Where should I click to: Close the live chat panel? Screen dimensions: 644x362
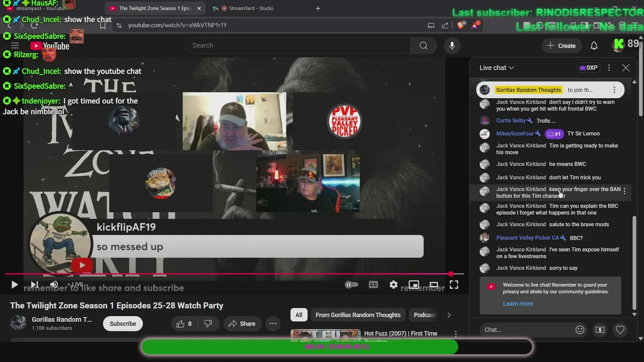[625, 67]
